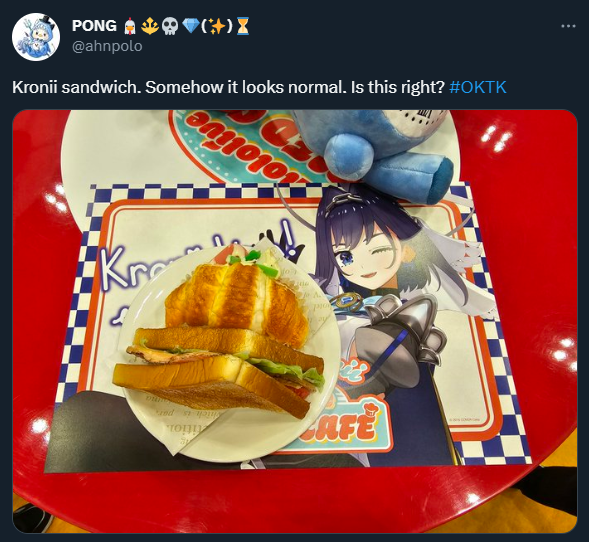Click the rooster emoji in the display name
The width and height of the screenshot is (589, 542).
(x=130, y=26)
